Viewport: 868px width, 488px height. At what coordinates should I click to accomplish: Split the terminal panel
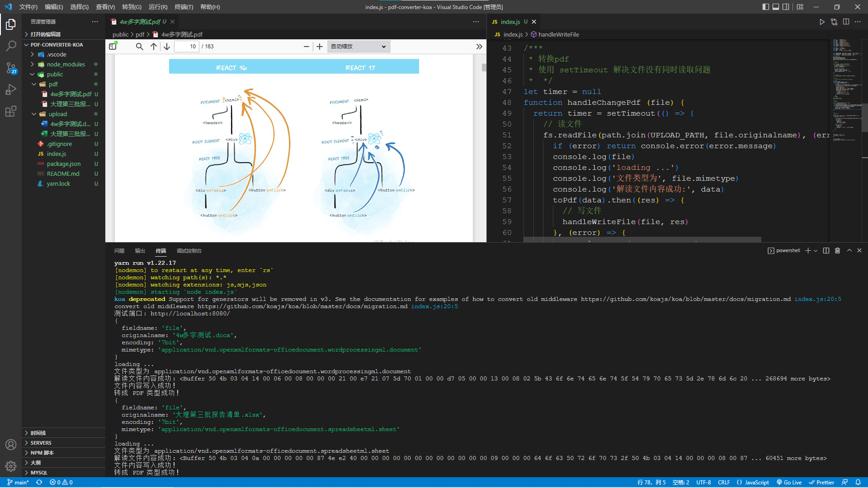(x=826, y=251)
